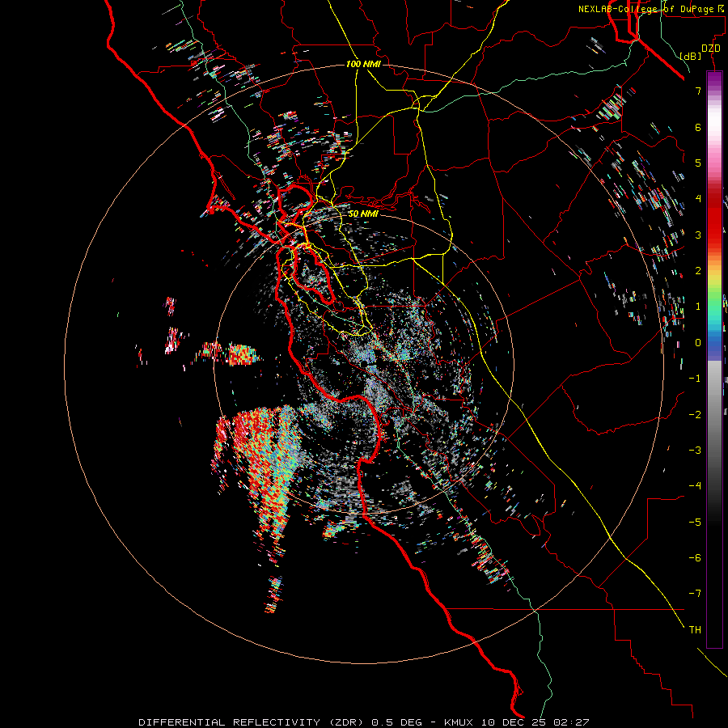Click the 100 NMI range ring label
The height and width of the screenshot is (728, 728).
363,64
